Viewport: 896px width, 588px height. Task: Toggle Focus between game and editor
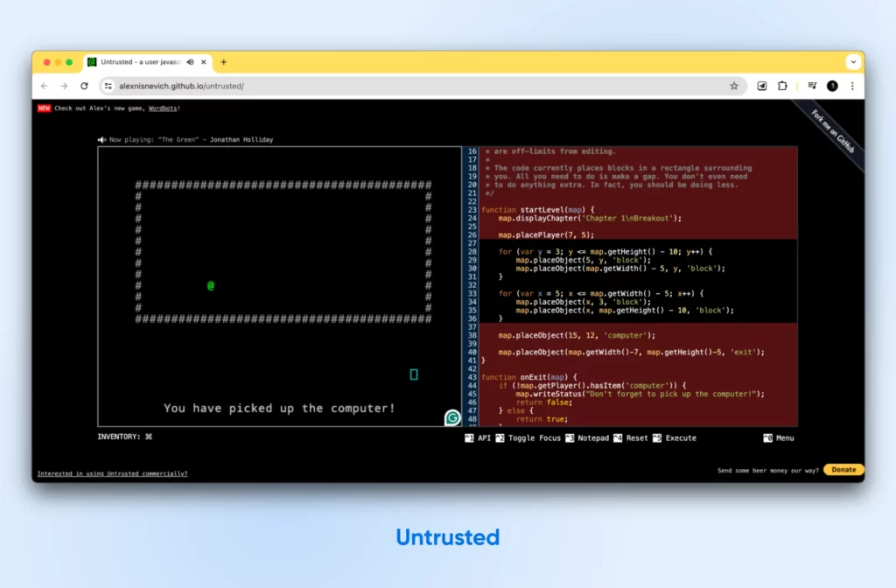tap(528, 437)
